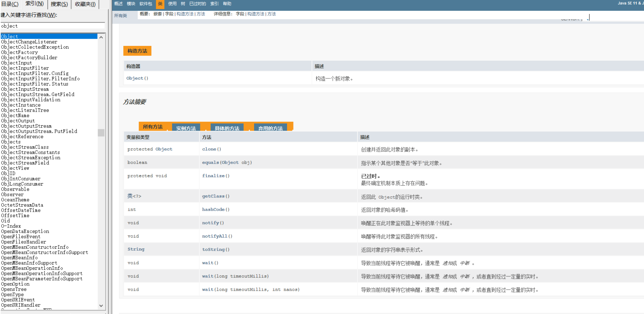Click 构造方法 link in the 概要 row

[185, 14]
